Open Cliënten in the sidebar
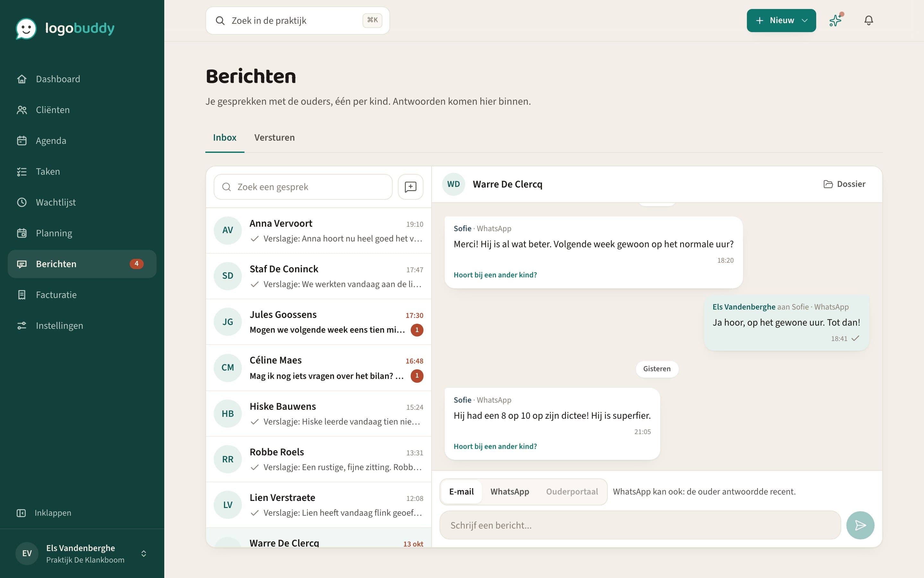The height and width of the screenshot is (578, 924). point(82,110)
